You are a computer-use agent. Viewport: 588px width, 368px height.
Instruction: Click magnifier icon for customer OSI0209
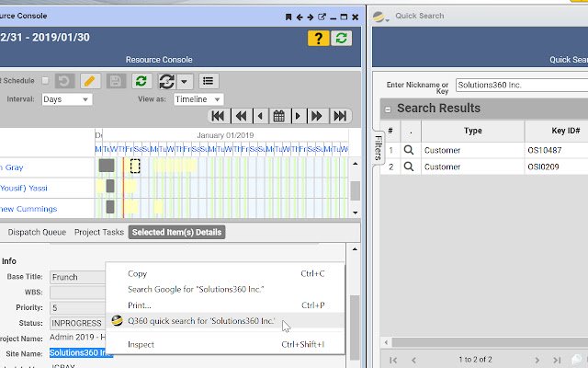(409, 167)
